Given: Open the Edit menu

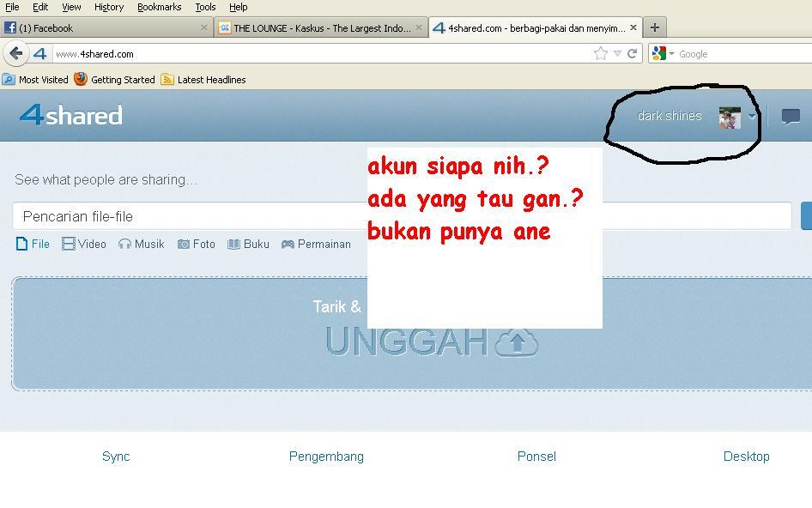Looking at the screenshot, I should 39,7.
